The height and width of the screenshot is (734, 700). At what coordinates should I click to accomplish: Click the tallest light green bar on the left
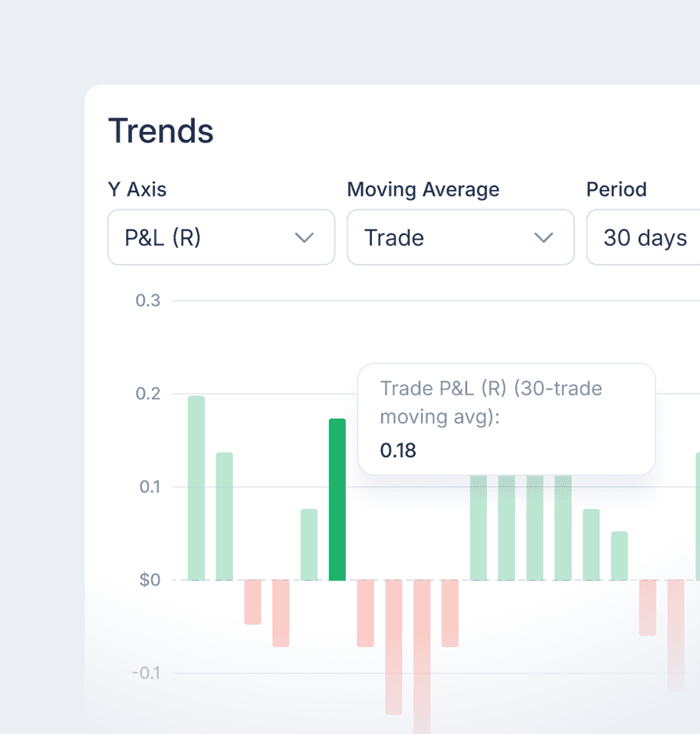pyautogui.click(x=196, y=487)
